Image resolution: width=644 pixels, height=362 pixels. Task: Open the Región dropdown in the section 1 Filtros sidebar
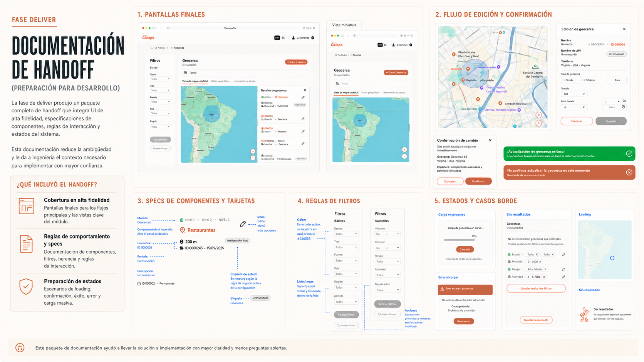(x=160, y=127)
